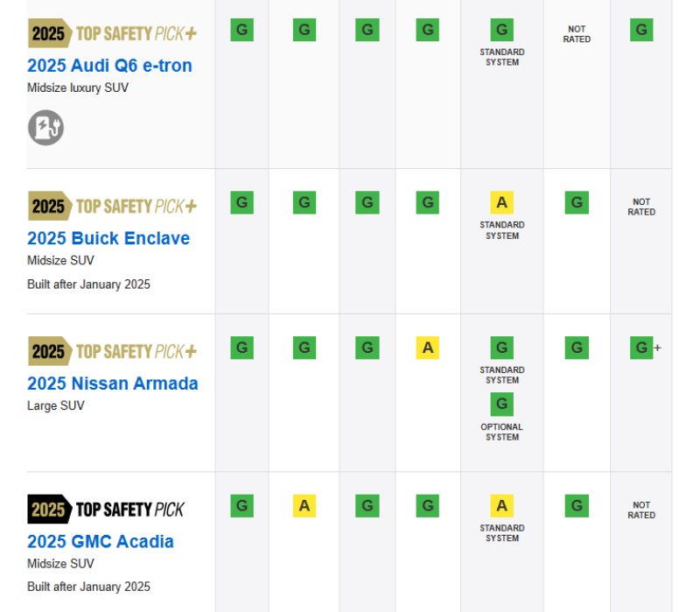Image resolution: width=700 pixels, height=612 pixels.
Task: Click the first G rating in GMC Acadia row
Action: 242,506
